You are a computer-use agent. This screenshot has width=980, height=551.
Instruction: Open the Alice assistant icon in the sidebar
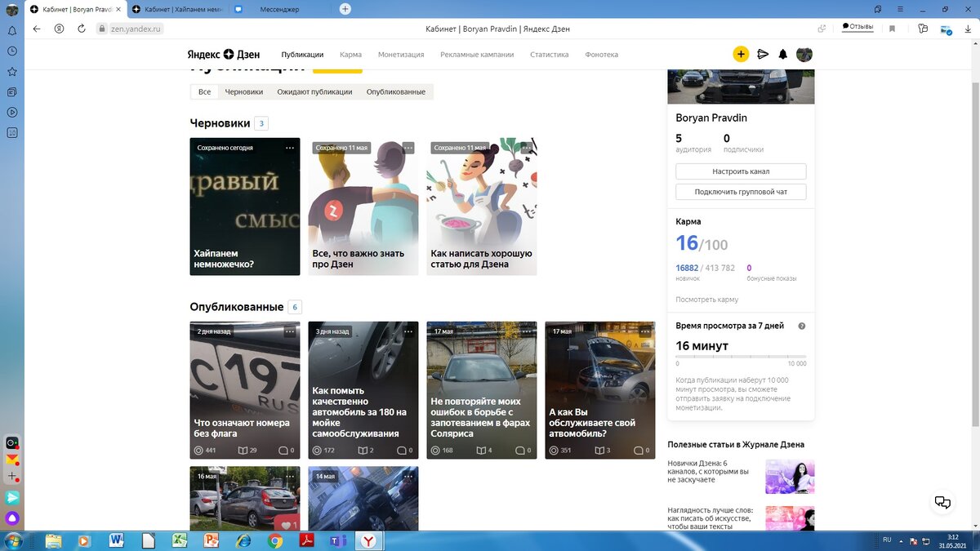(12, 518)
